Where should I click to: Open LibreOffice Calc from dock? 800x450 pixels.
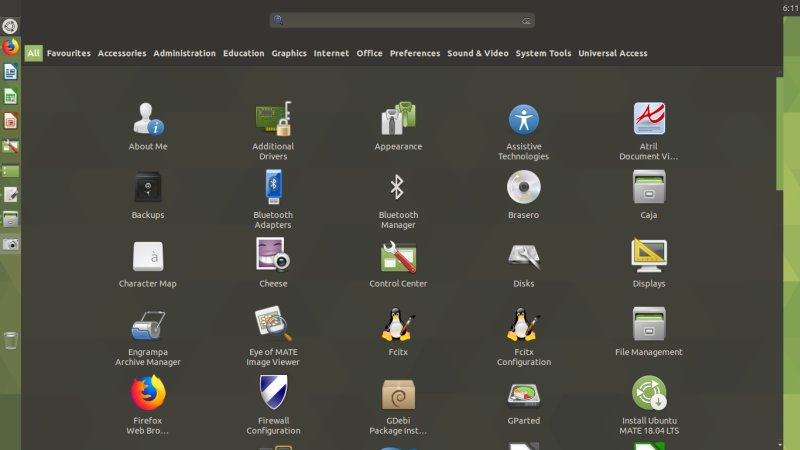10,96
